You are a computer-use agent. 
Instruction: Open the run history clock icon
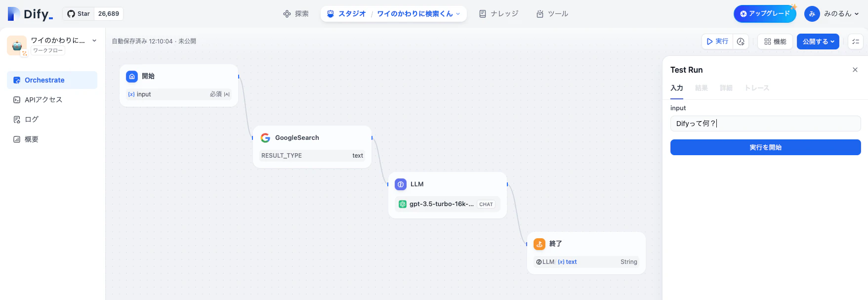click(741, 42)
